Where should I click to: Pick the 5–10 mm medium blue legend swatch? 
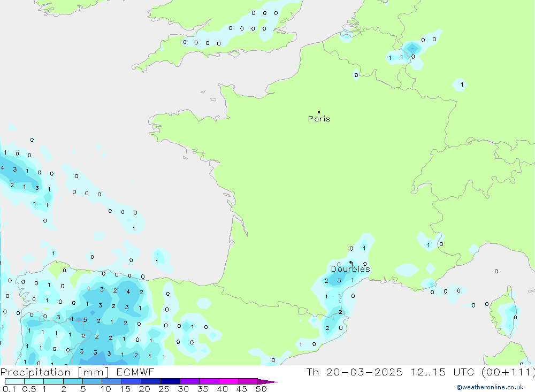point(92,381)
